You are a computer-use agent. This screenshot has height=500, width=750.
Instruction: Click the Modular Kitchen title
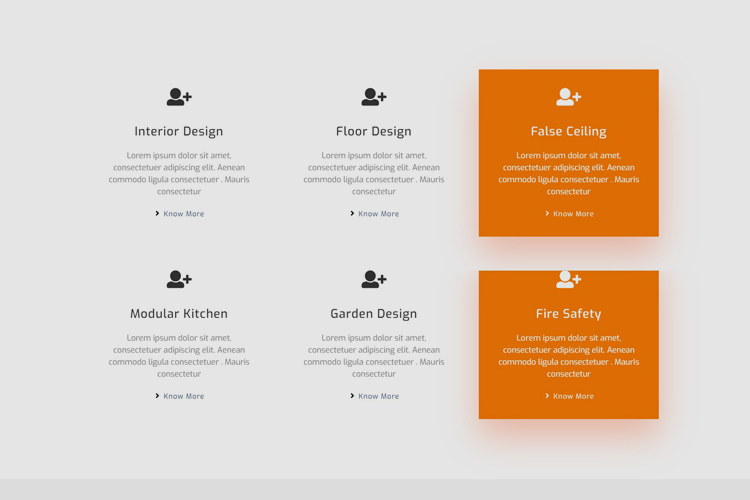click(179, 314)
